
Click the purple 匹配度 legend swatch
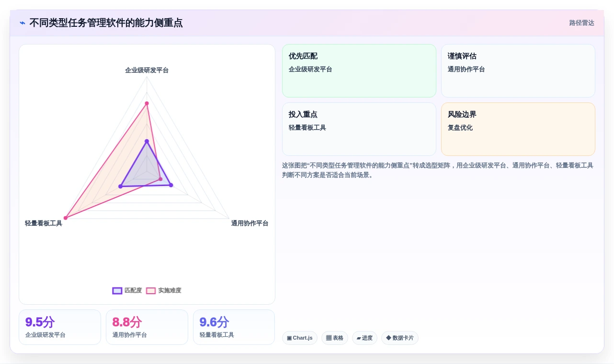pos(117,290)
